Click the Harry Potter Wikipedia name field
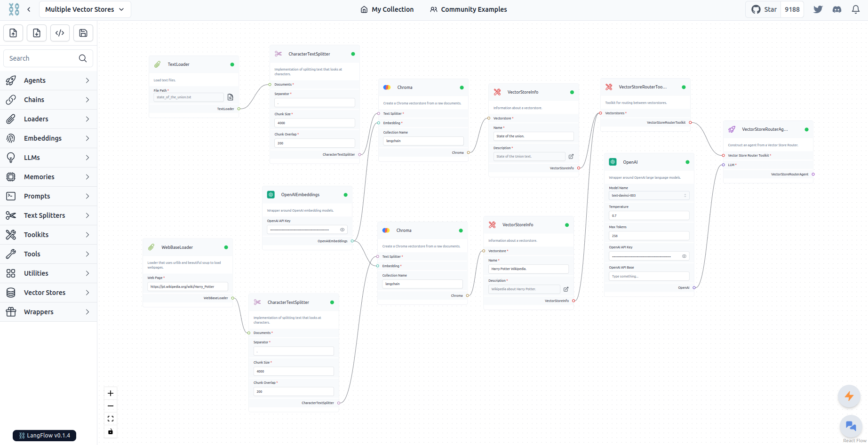868x445 pixels. (529, 269)
